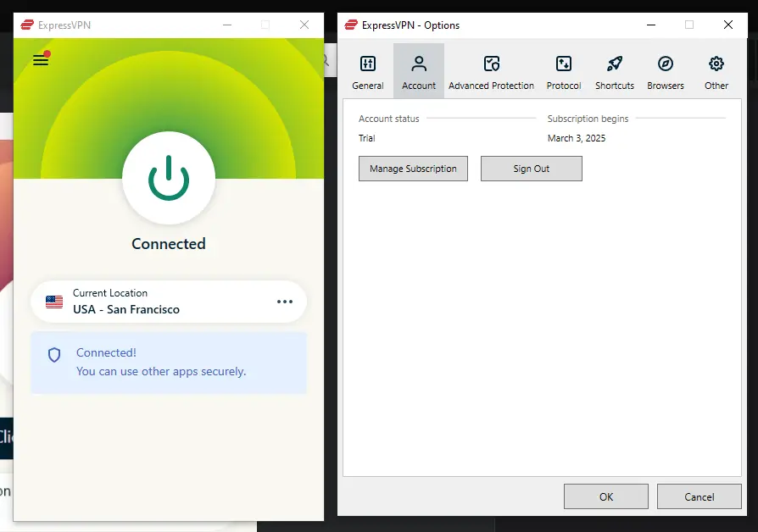Click the 'Connected' status heading
758x532 pixels.
point(169,243)
